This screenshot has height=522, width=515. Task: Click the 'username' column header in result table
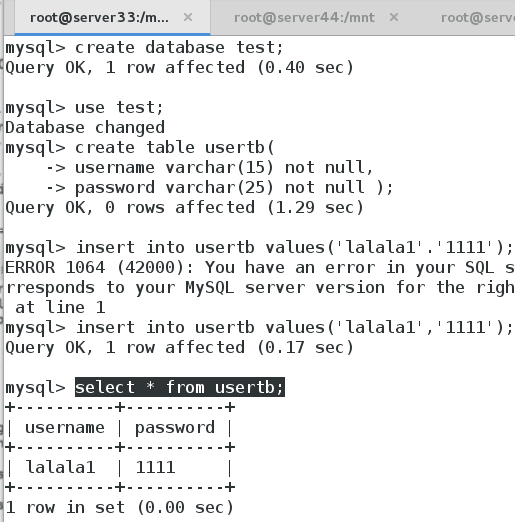tap(65, 428)
